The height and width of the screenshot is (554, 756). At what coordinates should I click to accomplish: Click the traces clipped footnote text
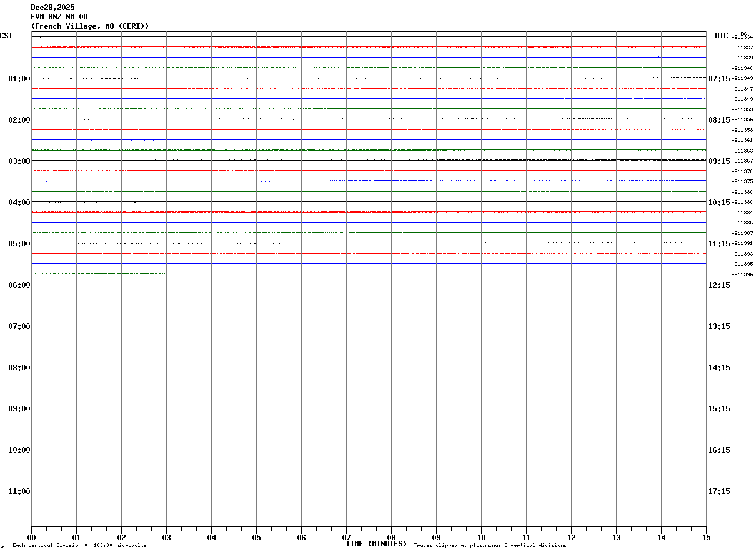[490, 546]
